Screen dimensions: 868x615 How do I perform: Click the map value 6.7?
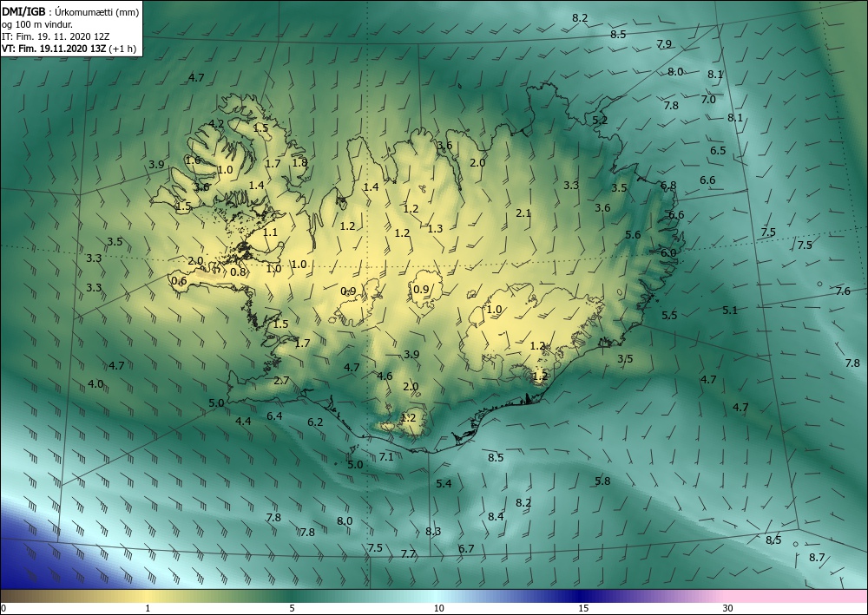466,548
